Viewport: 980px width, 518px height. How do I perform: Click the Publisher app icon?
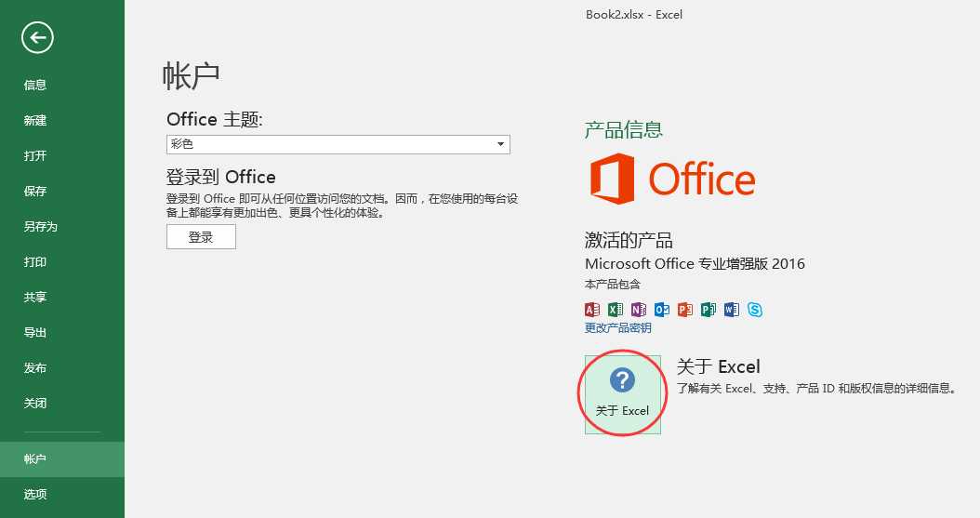pos(709,310)
